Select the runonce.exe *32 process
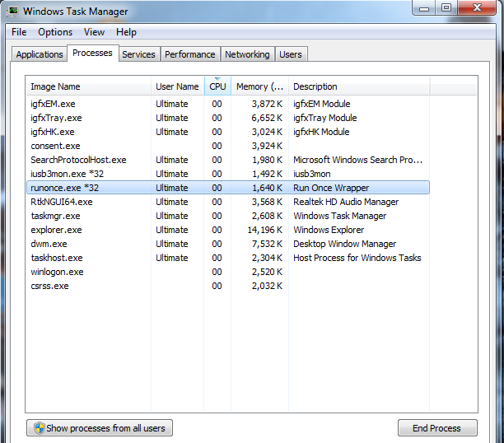The height and width of the screenshot is (443, 504). (x=228, y=188)
